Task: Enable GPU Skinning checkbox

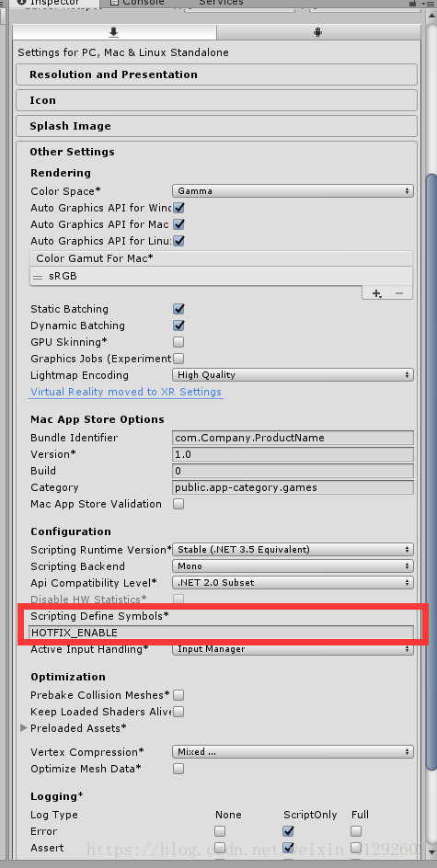Action: click(x=178, y=342)
